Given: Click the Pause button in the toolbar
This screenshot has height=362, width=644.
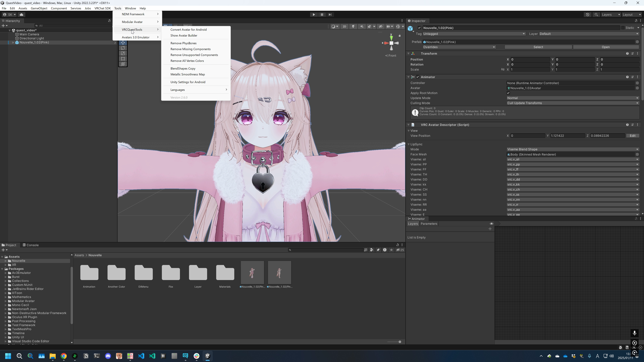Looking at the screenshot, I should click(322, 14).
